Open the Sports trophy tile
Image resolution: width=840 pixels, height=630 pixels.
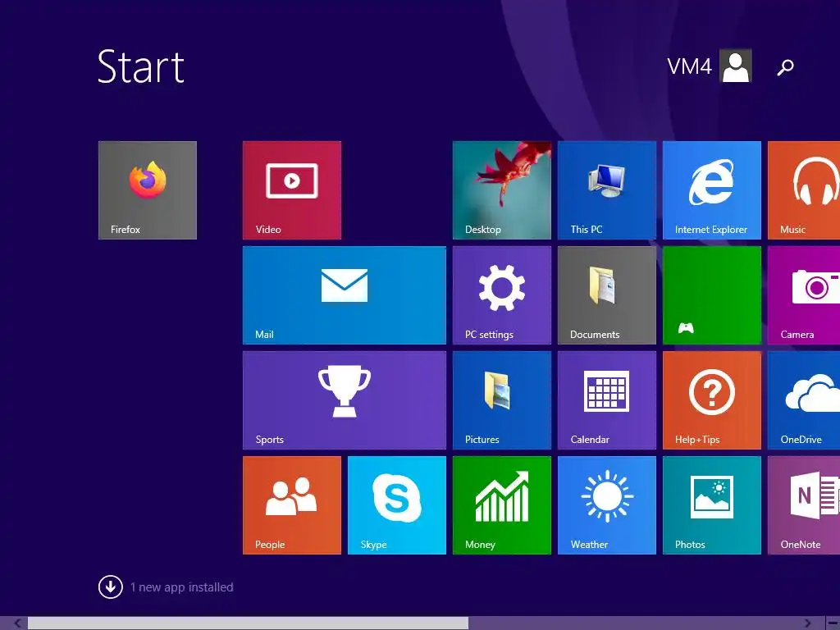345,400
